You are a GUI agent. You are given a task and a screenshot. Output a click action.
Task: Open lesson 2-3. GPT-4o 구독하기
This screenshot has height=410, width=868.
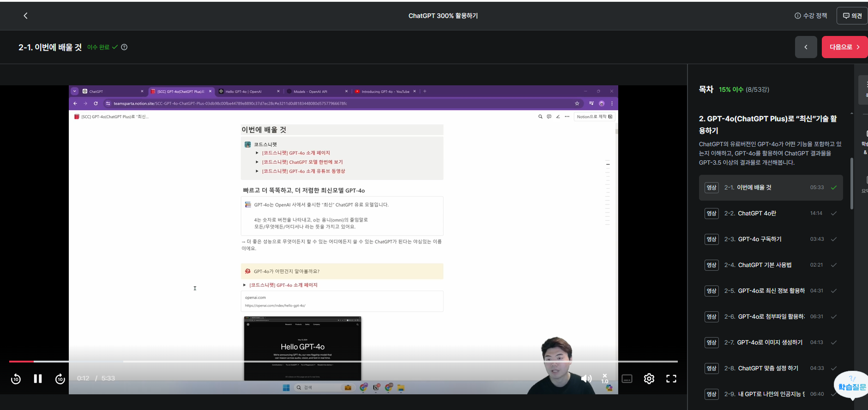point(771,239)
